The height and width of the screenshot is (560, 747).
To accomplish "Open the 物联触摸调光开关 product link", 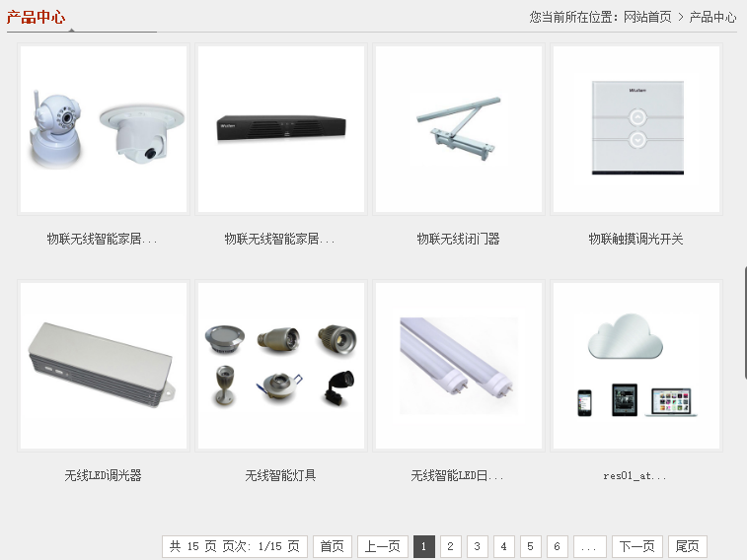I will (x=635, y=239).
